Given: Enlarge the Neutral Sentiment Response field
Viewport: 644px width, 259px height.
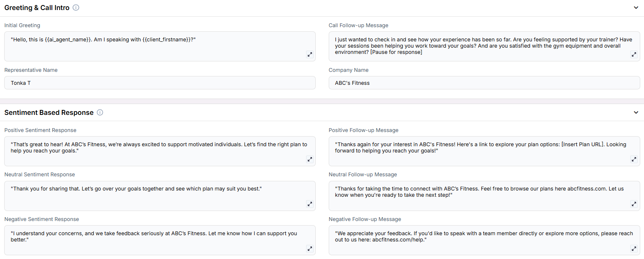Looking at the screenshot, I should pyautogui.click(x=310, y=204).
